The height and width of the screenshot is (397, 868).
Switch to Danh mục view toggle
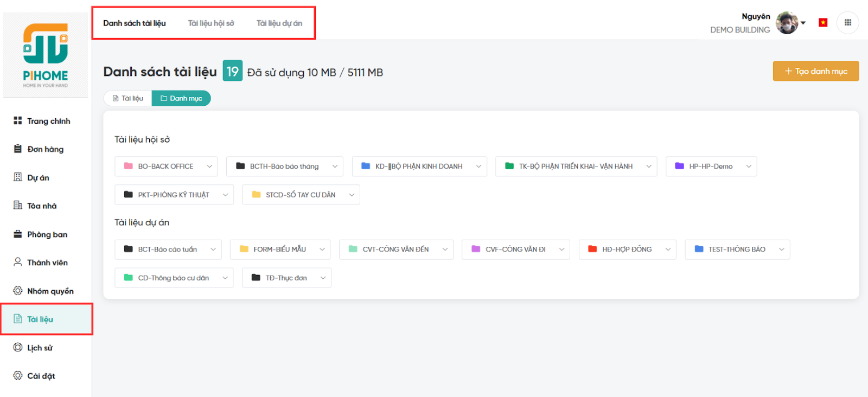pyautogui.click(x=181, y=98)
